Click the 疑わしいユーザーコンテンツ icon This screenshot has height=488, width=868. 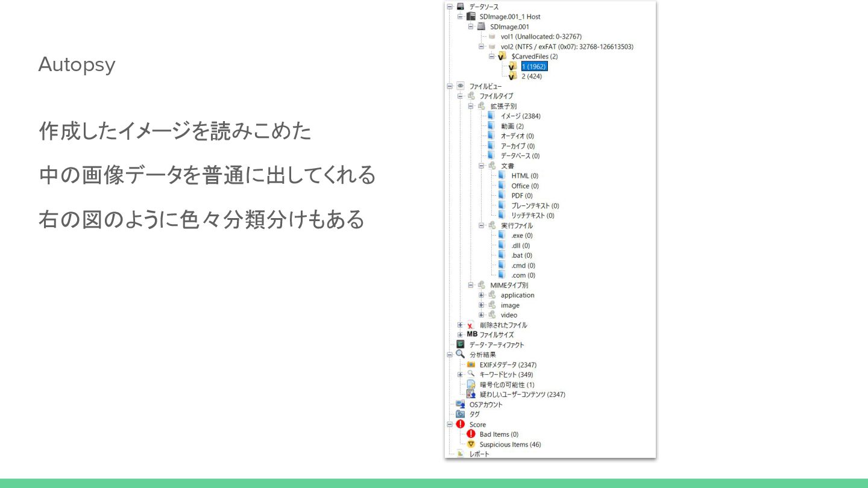click(471, 394)
